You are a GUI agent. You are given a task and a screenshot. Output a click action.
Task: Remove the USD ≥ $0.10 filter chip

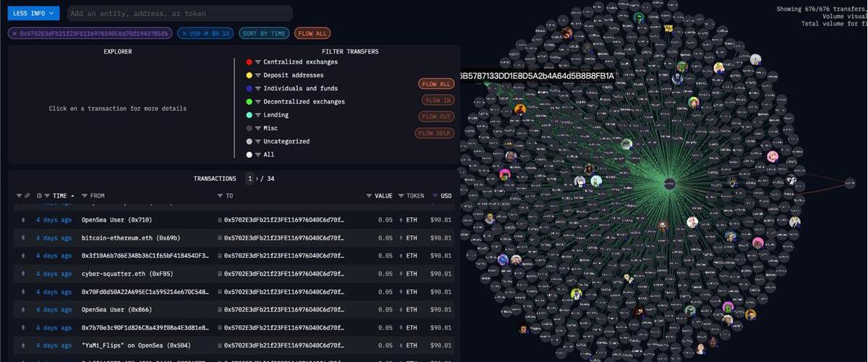click(184, 33)
